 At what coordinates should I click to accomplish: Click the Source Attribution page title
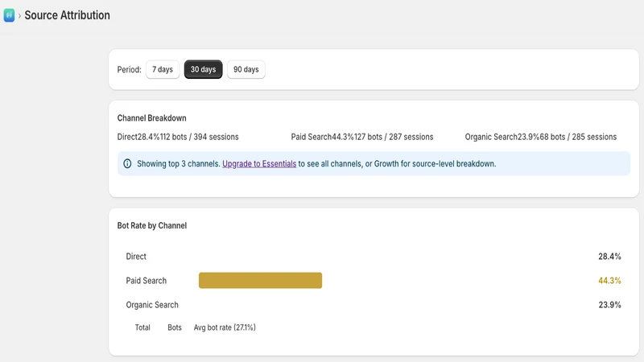(68, 15)
